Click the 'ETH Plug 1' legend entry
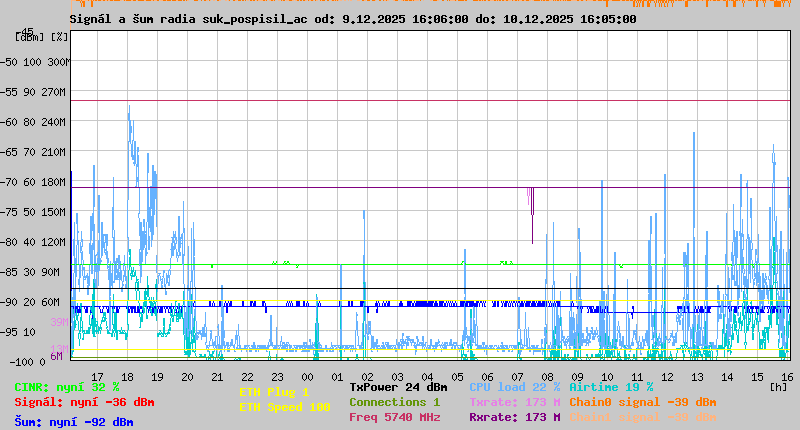 pos(274,392)
